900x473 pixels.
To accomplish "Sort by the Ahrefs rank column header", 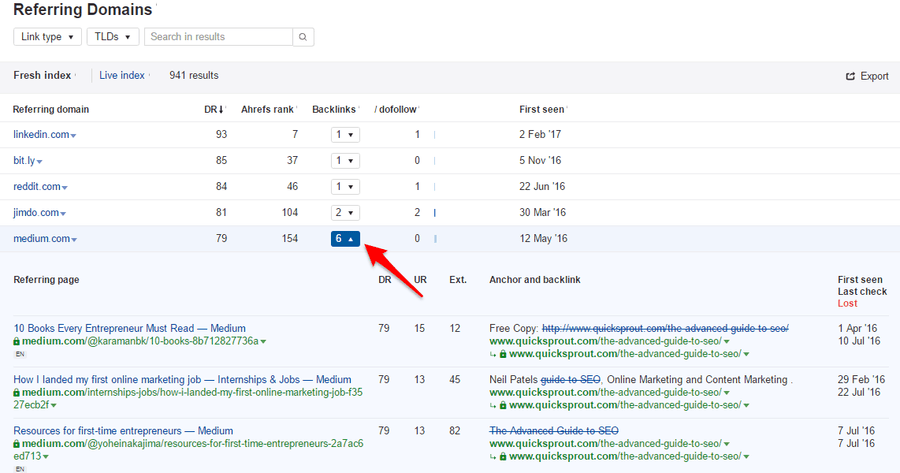I will [x=269, y=109].
